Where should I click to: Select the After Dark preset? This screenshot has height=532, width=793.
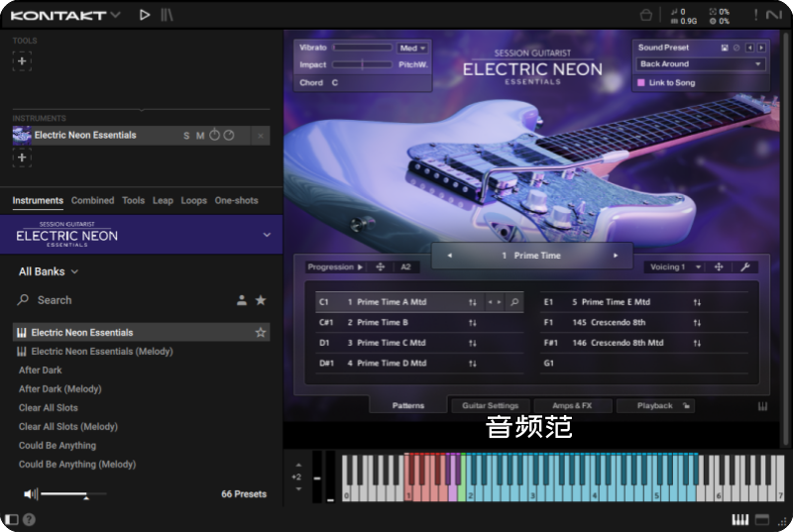[x=41, y=371]
